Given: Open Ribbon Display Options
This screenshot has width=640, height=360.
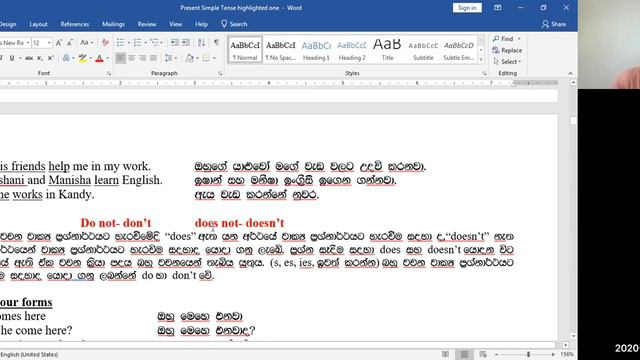Looking at the screenshot, I should (498, 8).
